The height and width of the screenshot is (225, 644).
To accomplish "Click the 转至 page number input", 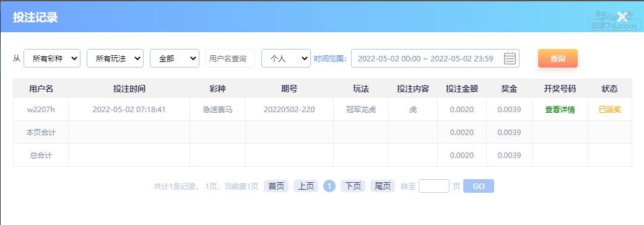I will pyautogui.click(x=434, y=187).
